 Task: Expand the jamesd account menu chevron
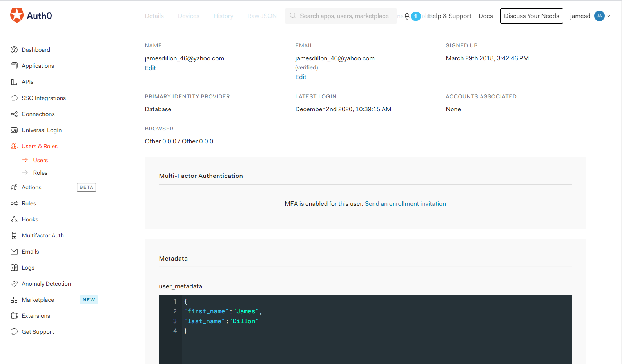[608, 16]
